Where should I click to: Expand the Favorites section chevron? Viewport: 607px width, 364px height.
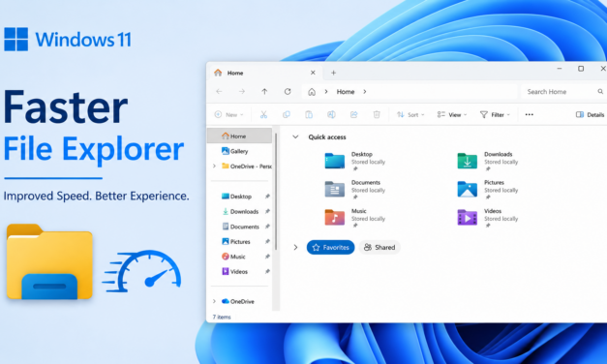click(x=295, y=247)
